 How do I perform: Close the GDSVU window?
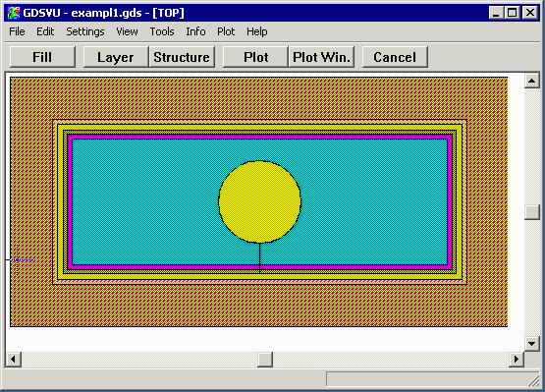(x=530, y=13)
